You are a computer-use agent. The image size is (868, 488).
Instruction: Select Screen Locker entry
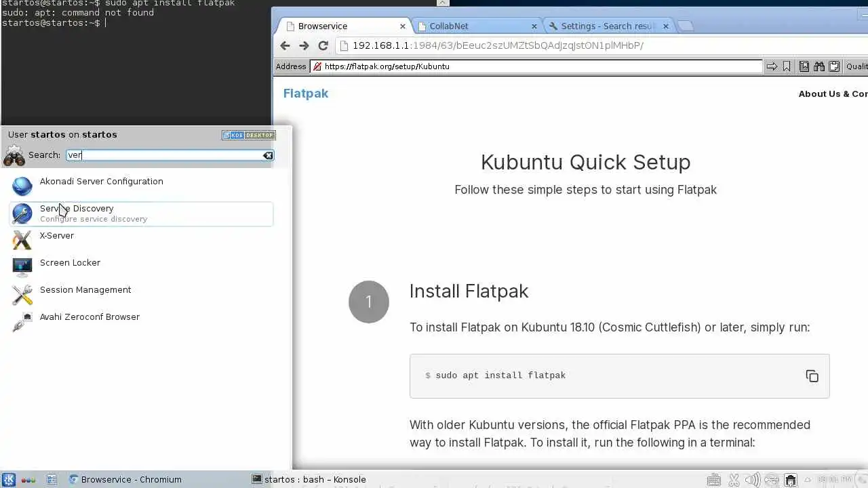click(141, 268)
